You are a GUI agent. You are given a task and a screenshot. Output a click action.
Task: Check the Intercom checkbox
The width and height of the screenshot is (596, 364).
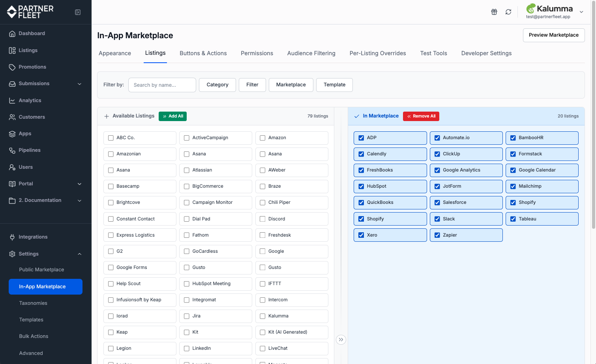click(262, 300)
